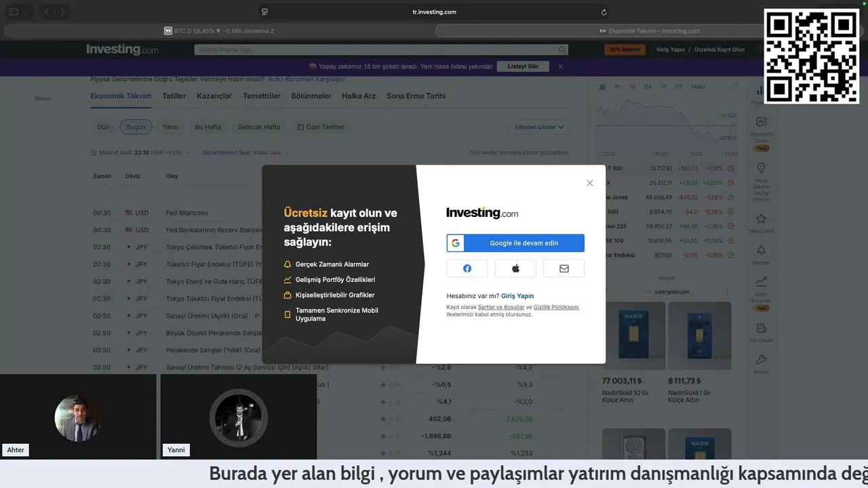Go to the Investing.com logo home link
Image resolution: width=868 pixels, height=488 pixels.
tap(122, 49)
